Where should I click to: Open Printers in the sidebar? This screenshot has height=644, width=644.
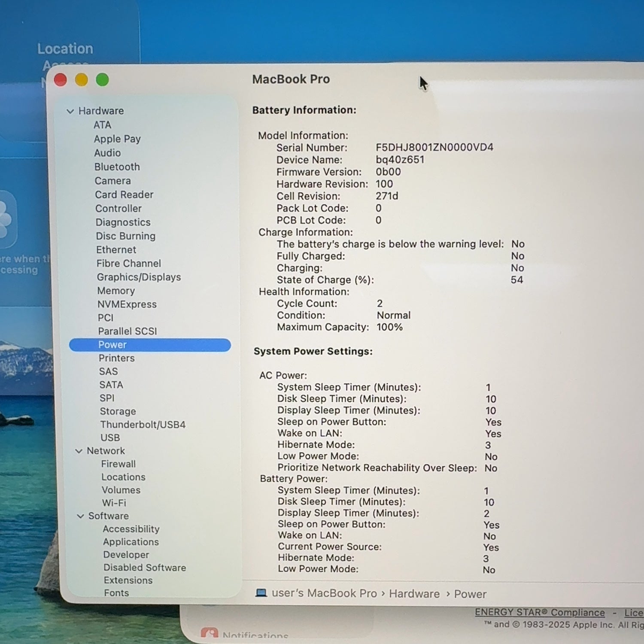coord(117,358)
